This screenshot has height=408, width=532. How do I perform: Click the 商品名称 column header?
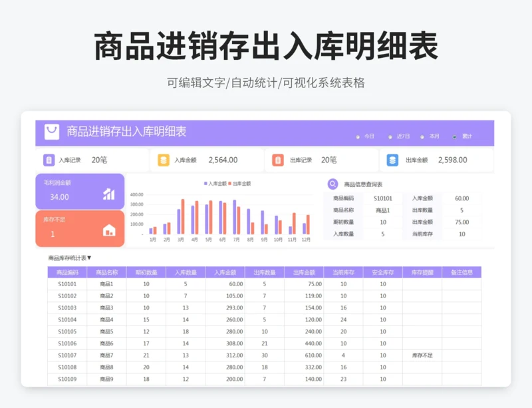[106, 272]
